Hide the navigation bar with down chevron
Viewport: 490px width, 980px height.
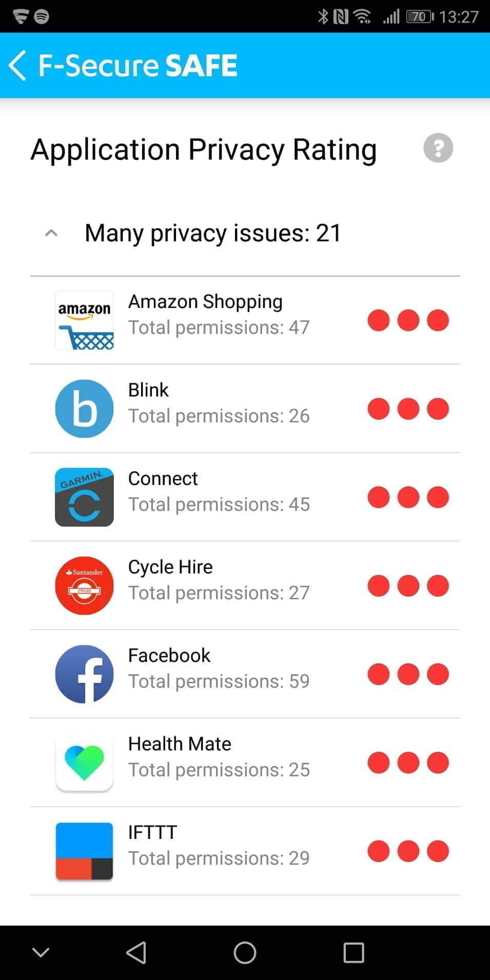point(41,953)
